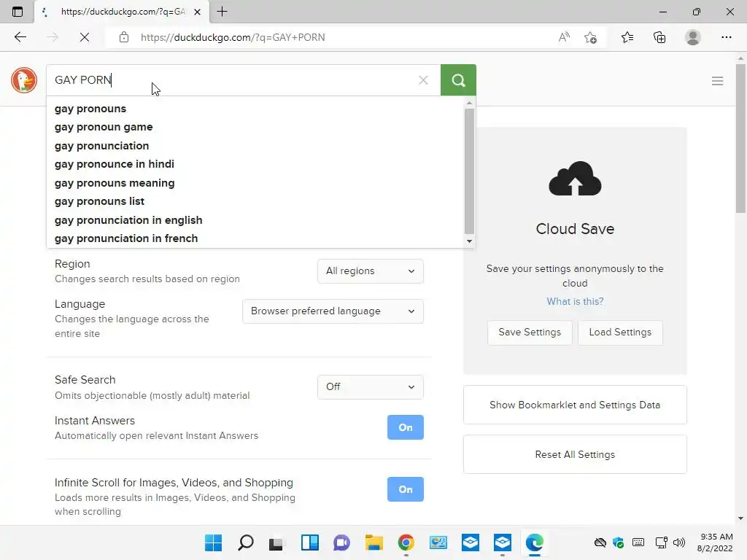
Task: Open a new browser tab
Action: click(x=222, y=12)
